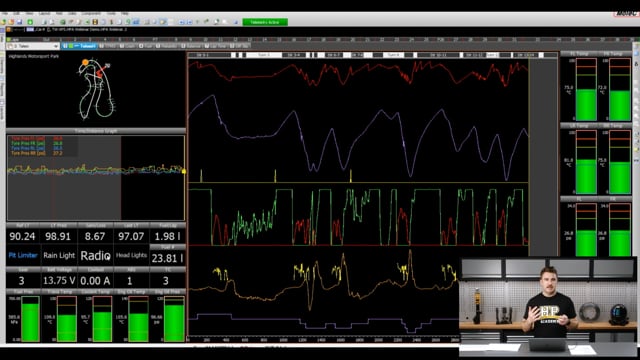This screenshot has height=360, width=640.
Task: Click the orange start marker on track map
Action: [x=85, y=62]
